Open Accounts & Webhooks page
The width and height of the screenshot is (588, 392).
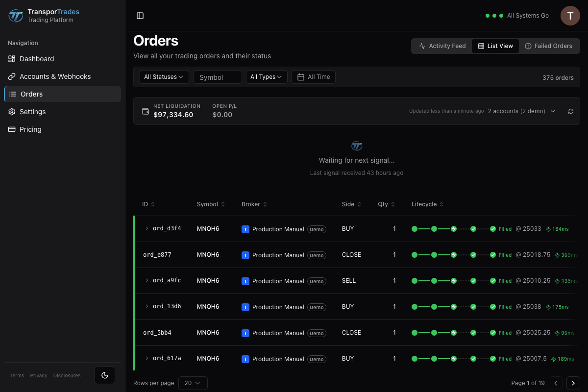pos(62,76)
